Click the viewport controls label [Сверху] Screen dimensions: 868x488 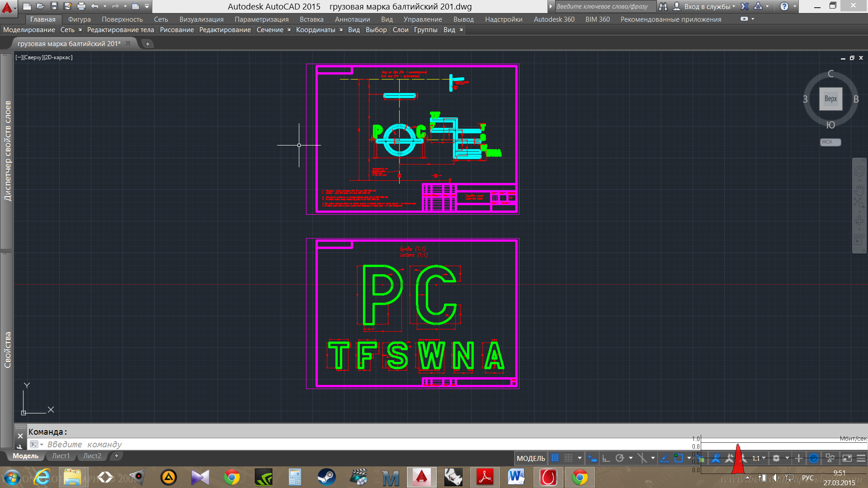tap(33, 57)
